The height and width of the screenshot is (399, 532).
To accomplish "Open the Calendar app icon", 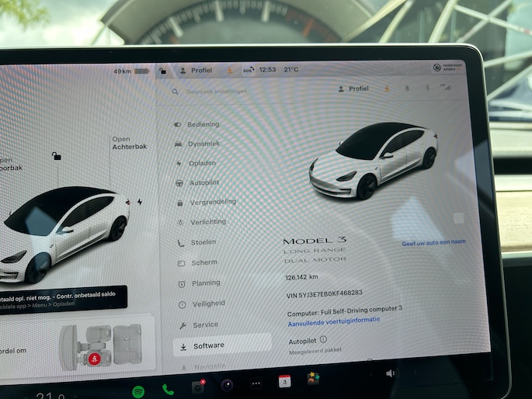I will 284,382.
